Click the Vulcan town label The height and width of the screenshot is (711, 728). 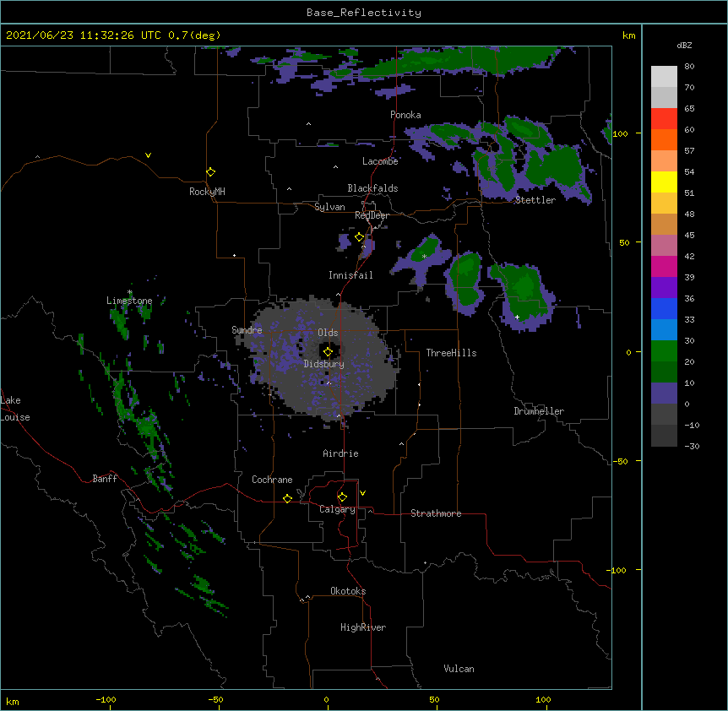tap(459, 669)
